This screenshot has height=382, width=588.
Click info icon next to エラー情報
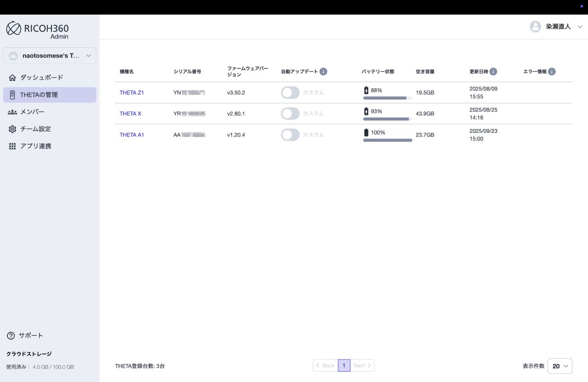pos(552,72)
